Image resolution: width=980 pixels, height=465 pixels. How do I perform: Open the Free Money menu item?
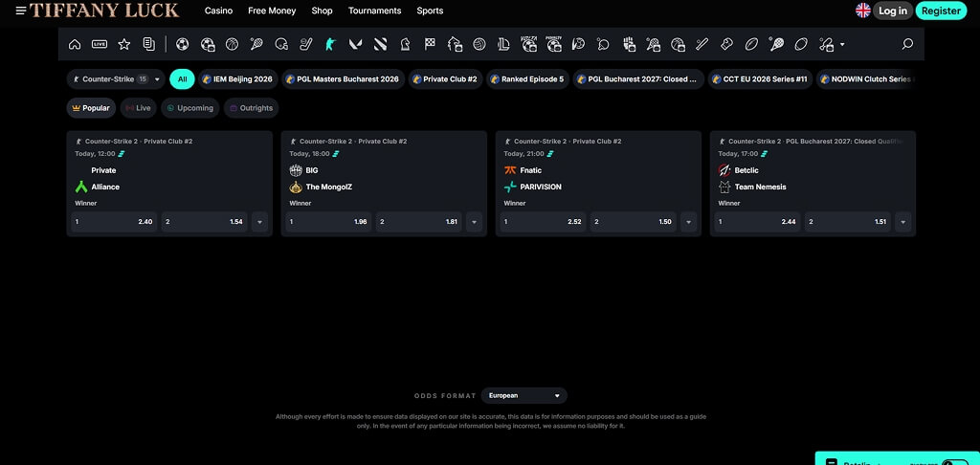click(x=272, y=11)
